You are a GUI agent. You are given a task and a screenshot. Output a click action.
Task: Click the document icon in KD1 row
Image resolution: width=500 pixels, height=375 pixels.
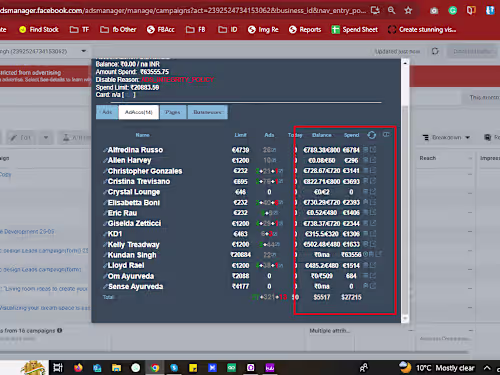tap(366, 233)
